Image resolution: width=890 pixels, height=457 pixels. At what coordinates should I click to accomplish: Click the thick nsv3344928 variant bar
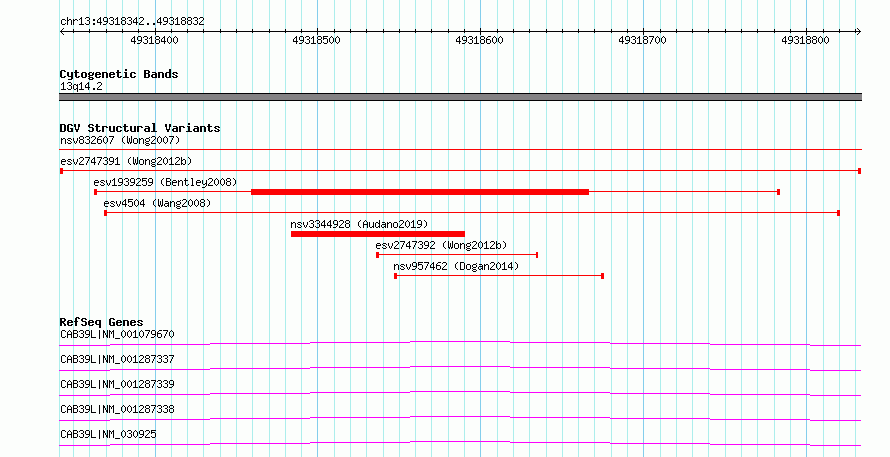point(378,234)
